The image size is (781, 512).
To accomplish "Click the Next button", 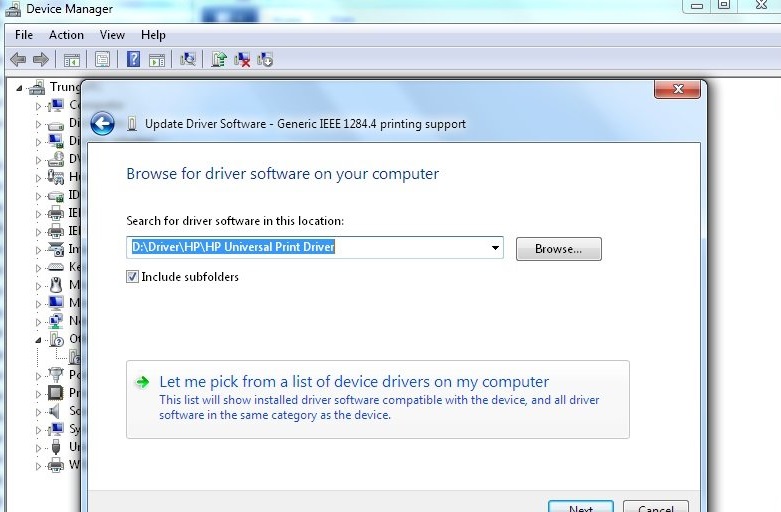I will (581, 507).
